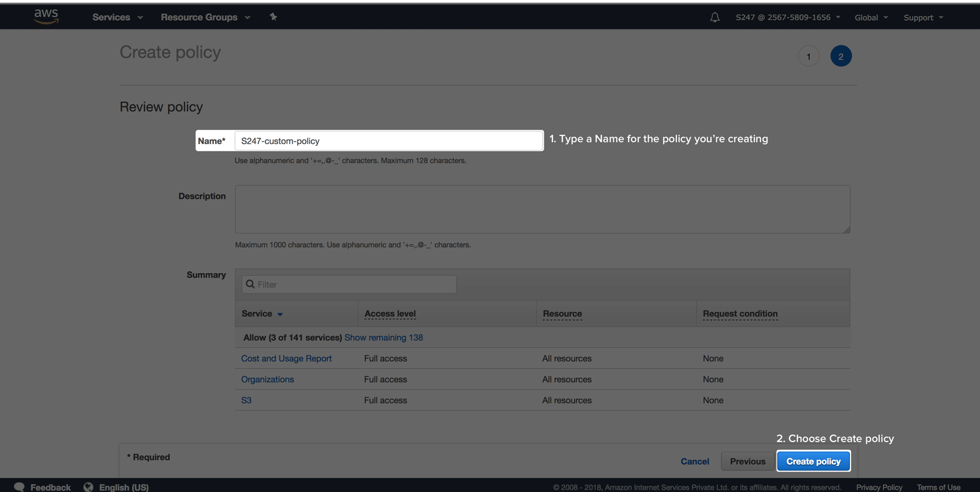Click into the policy Name field
This screenshot has height=492, width=980.
tap(388, 141)
